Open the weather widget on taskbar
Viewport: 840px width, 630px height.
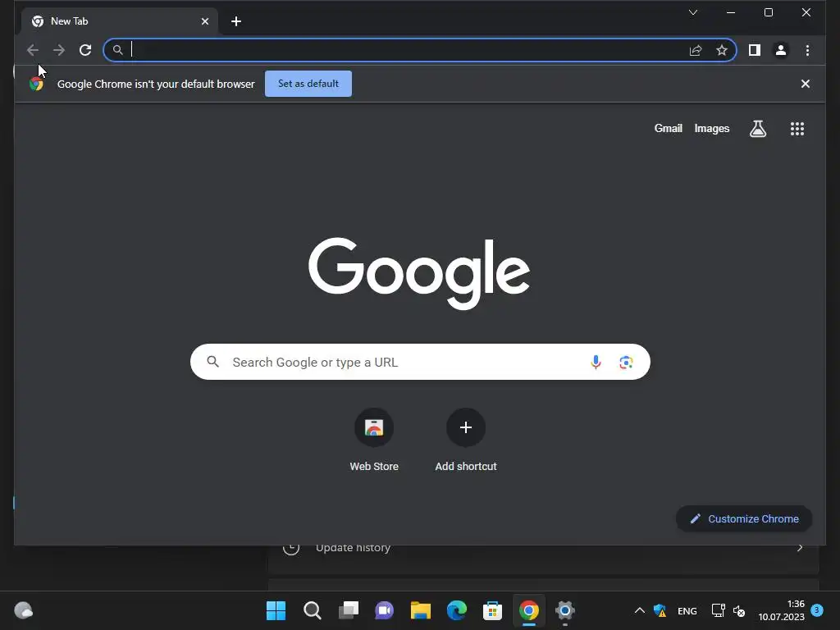point(23,610)
